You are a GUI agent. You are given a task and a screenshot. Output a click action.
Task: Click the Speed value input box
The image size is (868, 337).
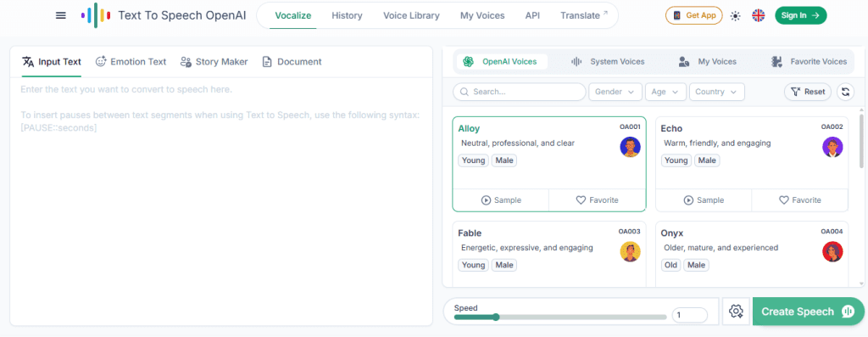coord(690,316)
